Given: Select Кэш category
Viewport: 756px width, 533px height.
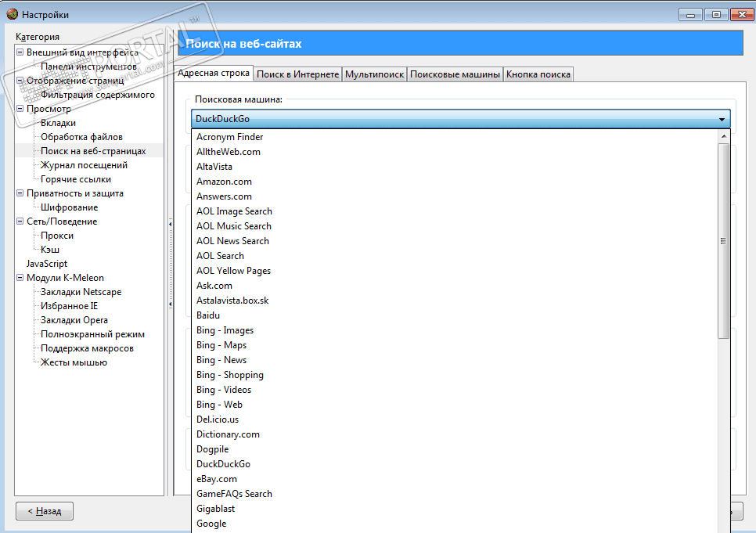Looking at the screenshot, I should [x=49, y=250].
